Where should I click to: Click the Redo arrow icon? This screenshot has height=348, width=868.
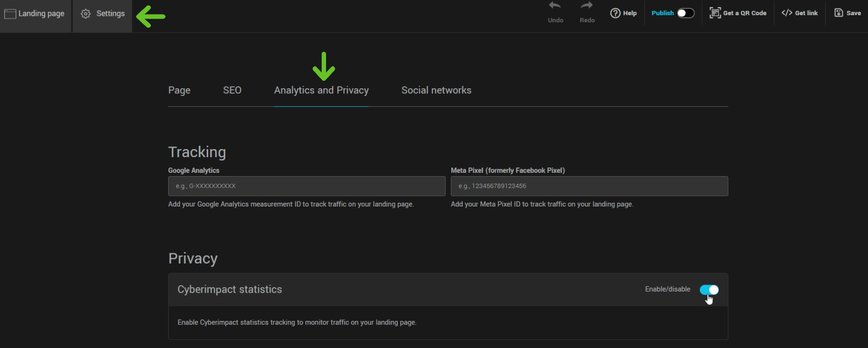coord(586,6)
